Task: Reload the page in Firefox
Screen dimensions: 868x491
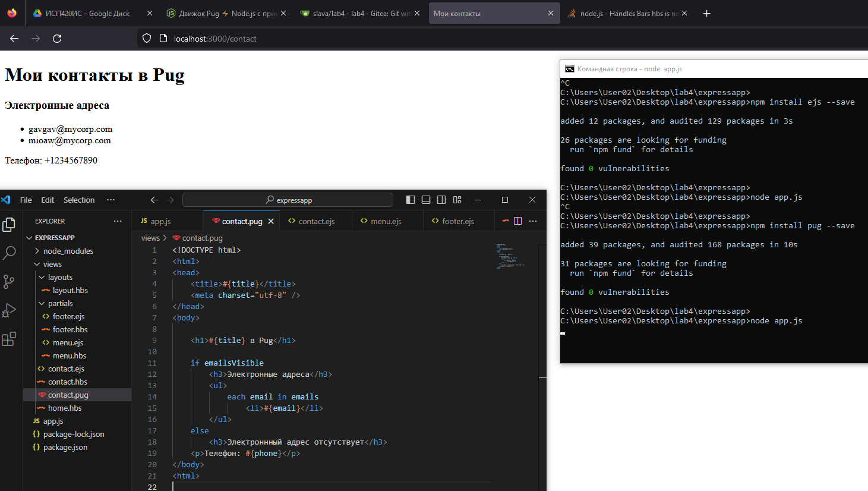Action: tap(57, 39)
